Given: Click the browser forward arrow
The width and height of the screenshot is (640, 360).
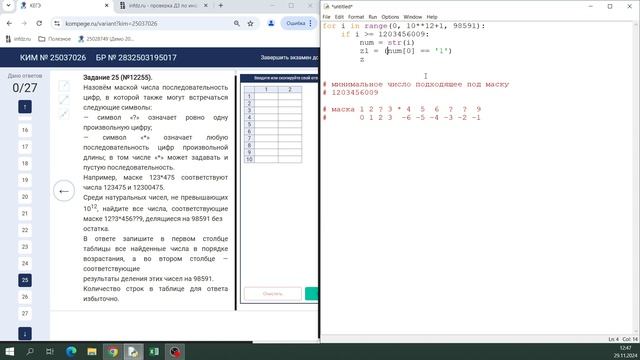Looking at the screenshot, I should (24, 24).
